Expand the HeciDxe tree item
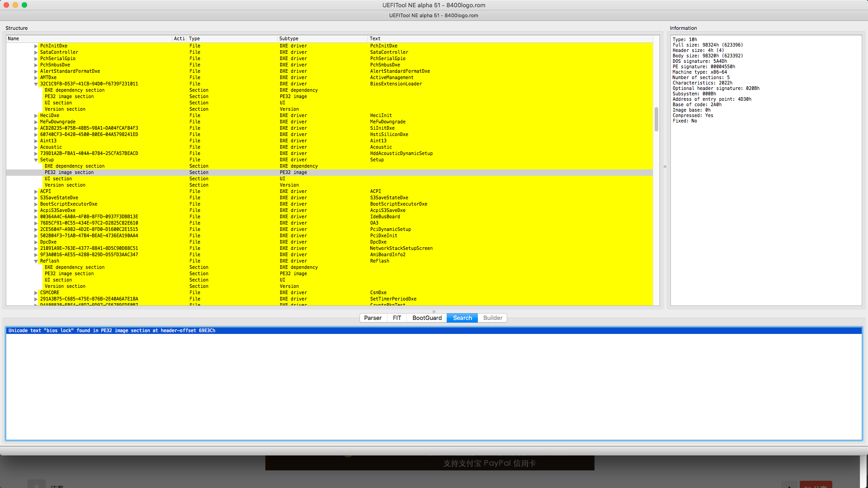Image resolution: width=868 pixels, height=488 pixels. 36,116
